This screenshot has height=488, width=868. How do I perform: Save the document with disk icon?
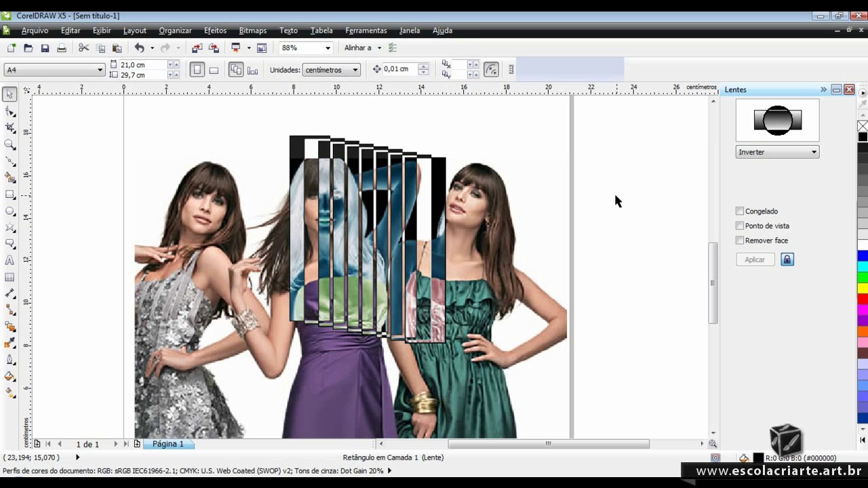pyautogui.click(x=45, y=48)
